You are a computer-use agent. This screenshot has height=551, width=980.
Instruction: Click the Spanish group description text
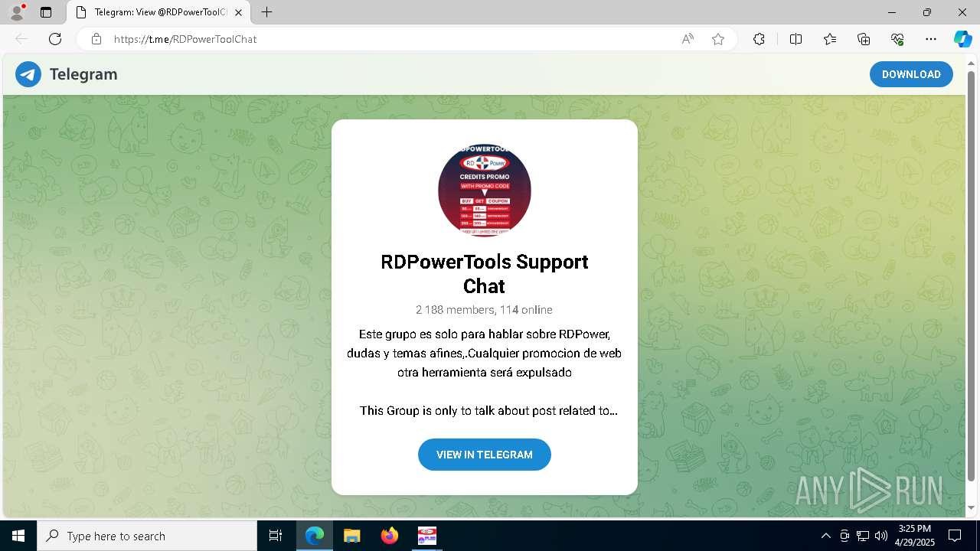485,354
